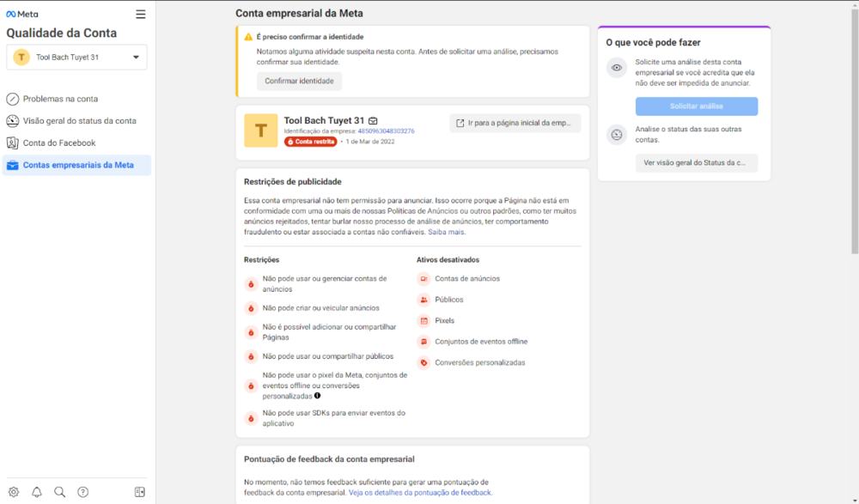
Task: Expand the Tool Bach Tuyet 31 account dropdown
Action: (x=76, y=57)
